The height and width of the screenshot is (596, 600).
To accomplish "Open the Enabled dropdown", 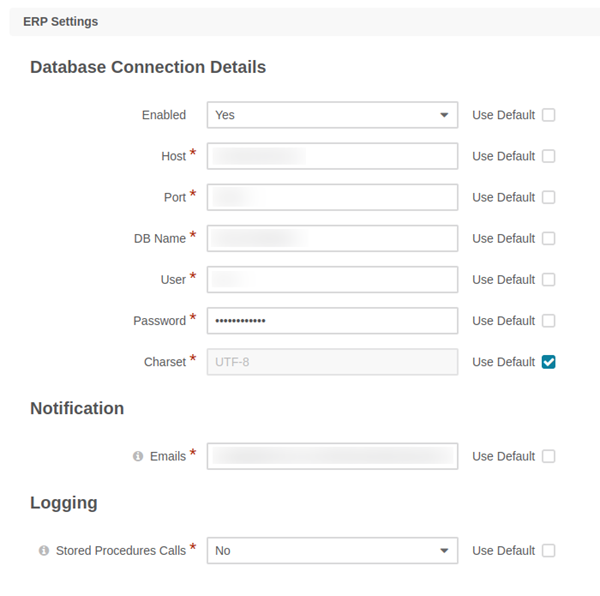I will [332, 115].
